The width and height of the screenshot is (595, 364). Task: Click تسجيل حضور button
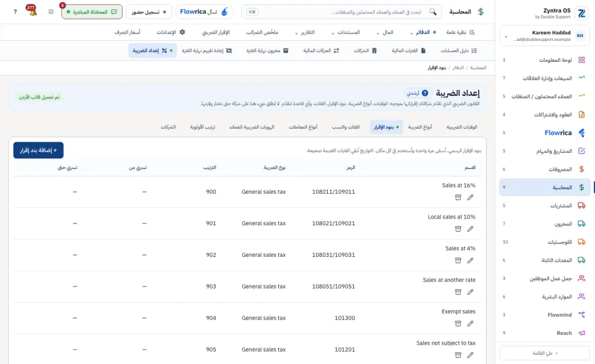[149, 12]
